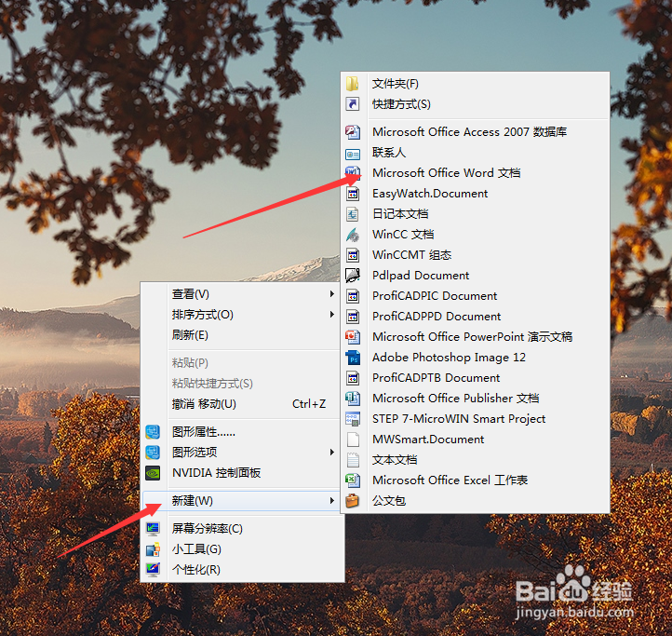
Task: Open the 排序方式(O) menu entry
Action: click(242, 315)
